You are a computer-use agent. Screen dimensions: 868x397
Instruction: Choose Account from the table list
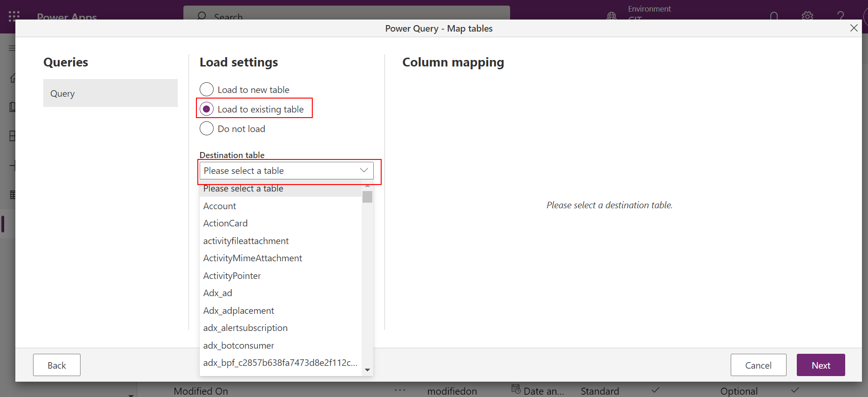pos(281,206)
